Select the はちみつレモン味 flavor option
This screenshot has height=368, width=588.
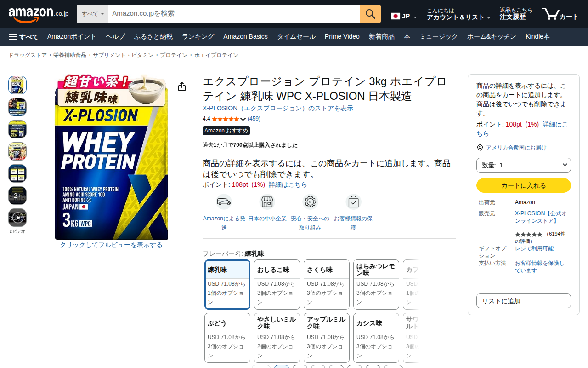click(x=376, y=285)
